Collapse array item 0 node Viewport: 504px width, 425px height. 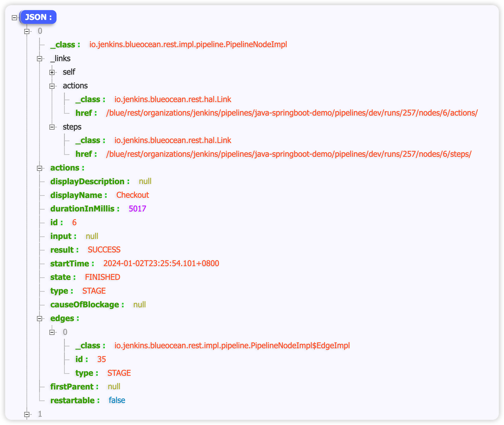[x=27, y=31]
